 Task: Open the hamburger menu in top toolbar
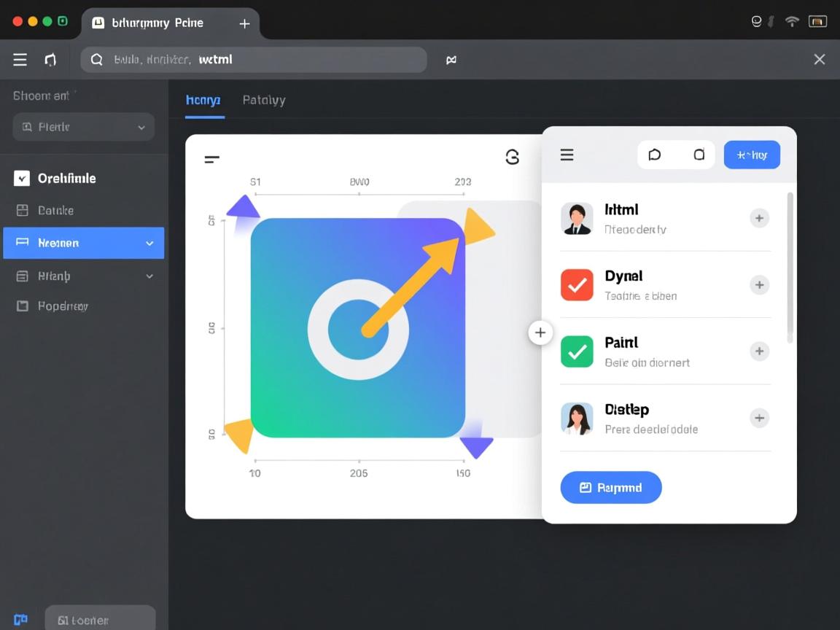click(x=20, y=60)
